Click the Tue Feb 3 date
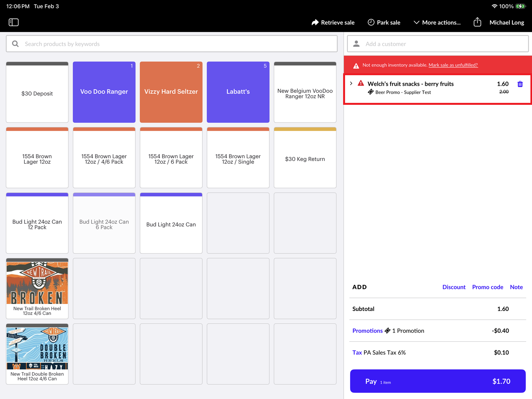Viewport: 532px width, 399px height. pos(46,6)
